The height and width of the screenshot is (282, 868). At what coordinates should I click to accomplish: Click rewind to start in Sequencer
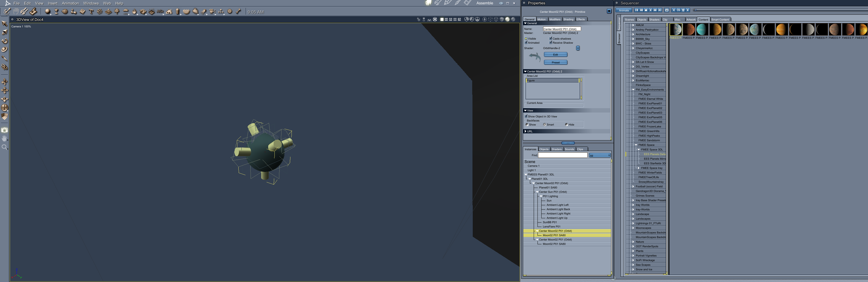pyautogui.click(x=637, y=10)
